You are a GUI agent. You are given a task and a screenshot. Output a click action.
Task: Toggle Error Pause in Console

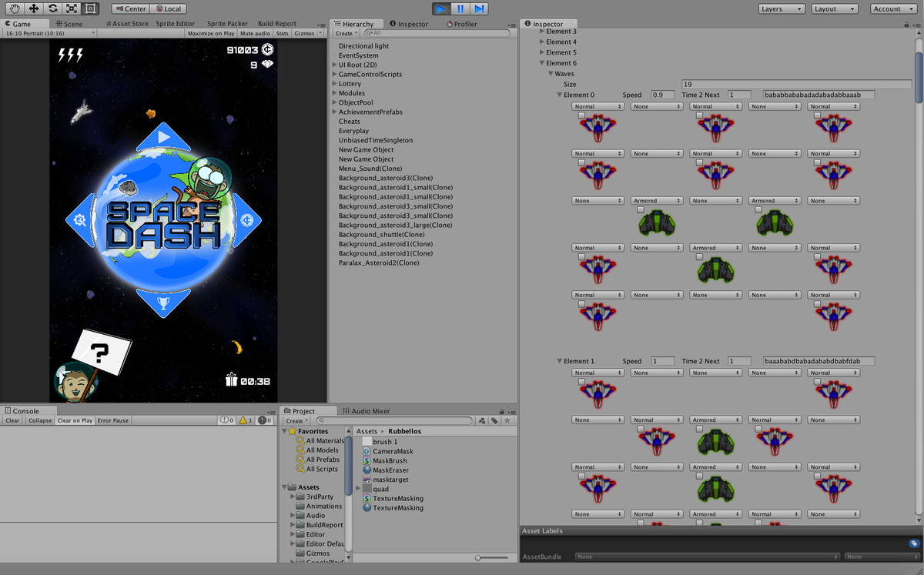tap(113, 420)
